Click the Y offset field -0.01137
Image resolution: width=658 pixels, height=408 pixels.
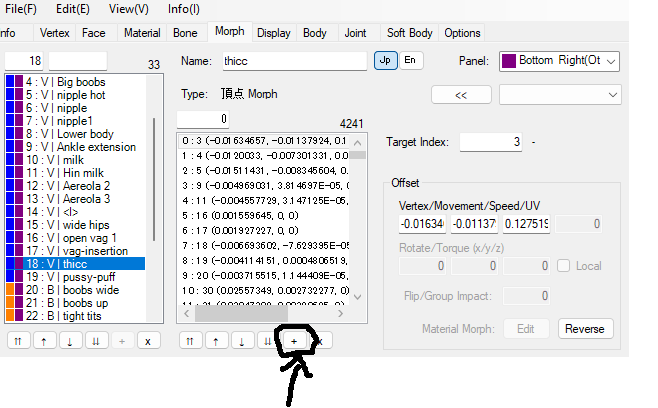474,224
